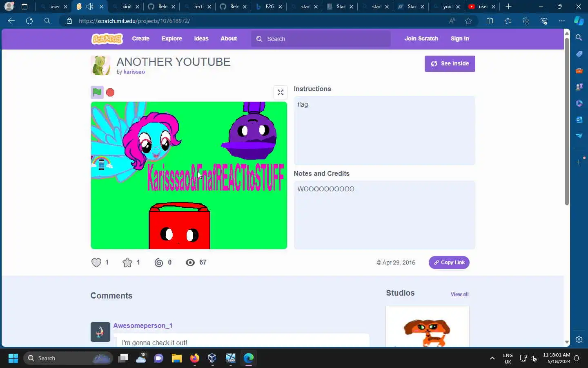This screenshot has height=368, width=588.
Task: Go back in the browser
Action: pyautogui.click(x=11, y=21)
